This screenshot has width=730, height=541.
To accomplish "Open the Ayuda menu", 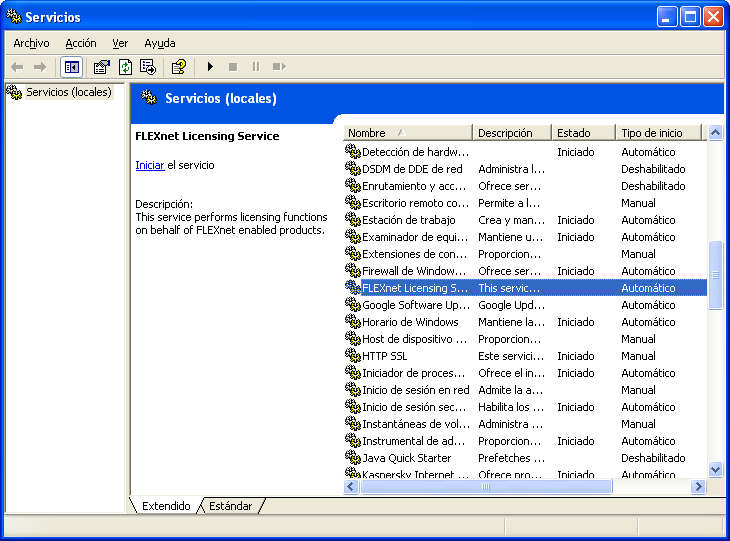I will point(159,43).
